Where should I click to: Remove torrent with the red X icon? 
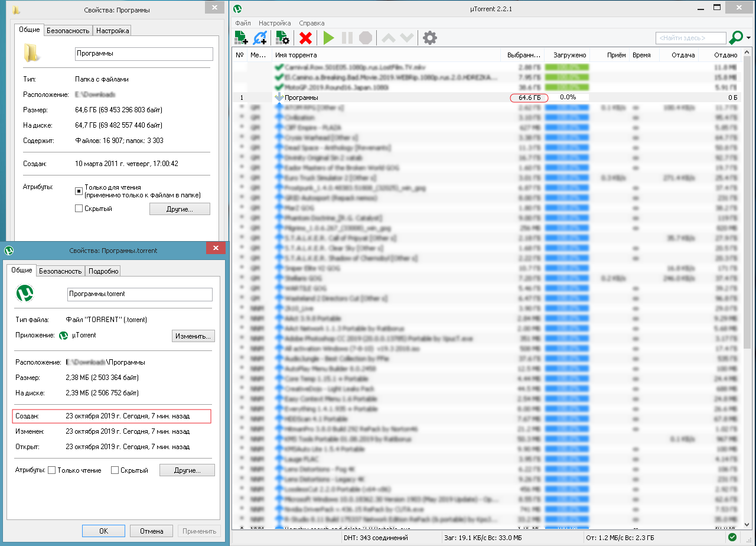(x=305, y=38)
